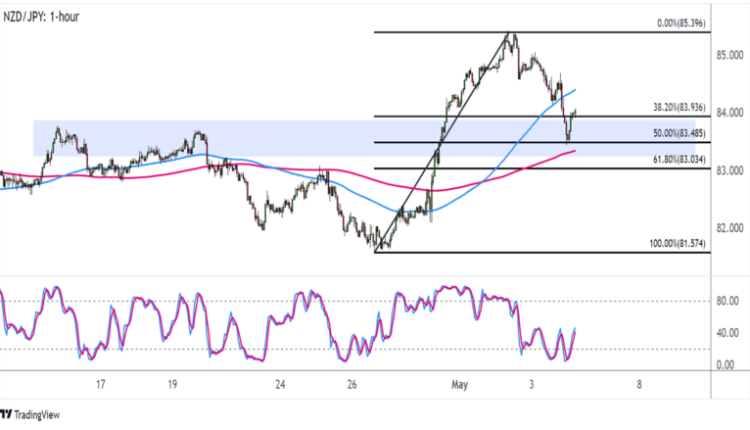
Task: Click the 82.000 price axis label
Action: 729,229
